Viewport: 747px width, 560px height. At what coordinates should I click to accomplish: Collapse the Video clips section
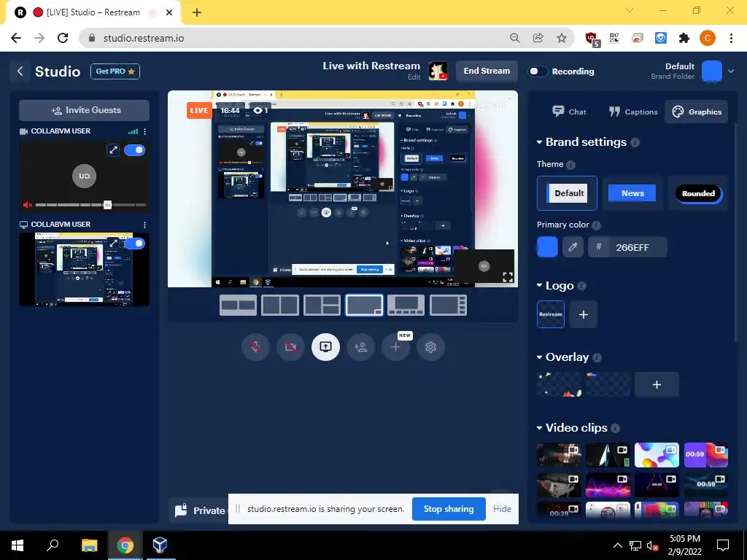tap(539, 428)
